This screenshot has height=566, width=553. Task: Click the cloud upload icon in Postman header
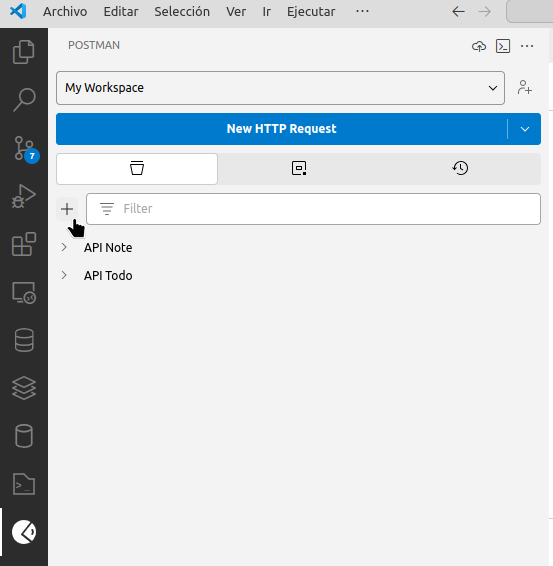479,46
